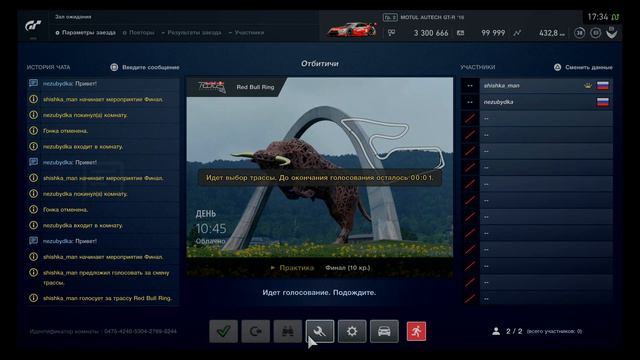Click the green network status icon
This screenshot has height=360, width=640.
[x=616, y=17]
